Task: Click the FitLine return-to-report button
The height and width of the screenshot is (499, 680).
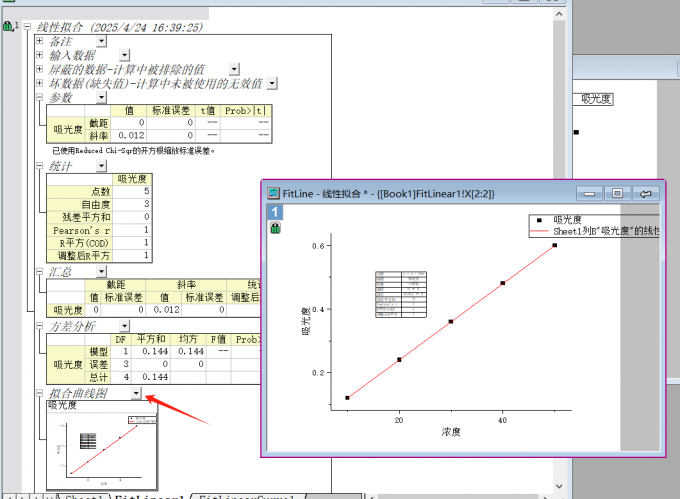Action: pos(645,193)
